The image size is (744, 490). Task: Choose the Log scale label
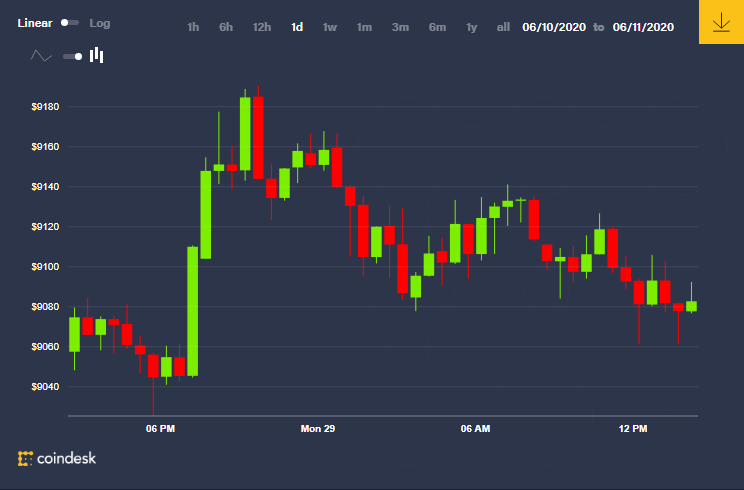(x=100, y=23)
